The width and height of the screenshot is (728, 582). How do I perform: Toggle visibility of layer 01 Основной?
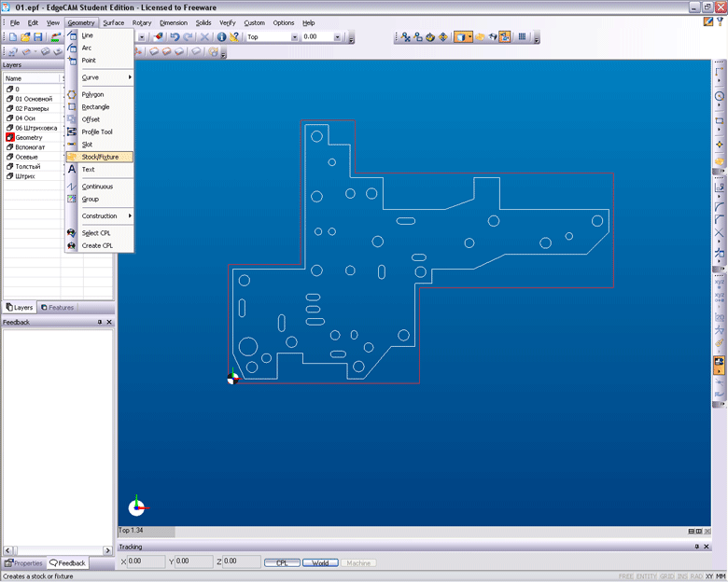[9, 99]
